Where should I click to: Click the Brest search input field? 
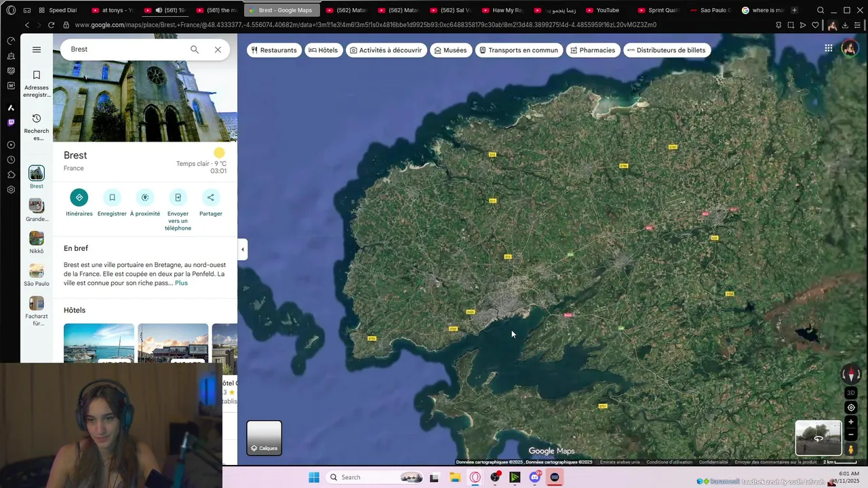[125, 49]
